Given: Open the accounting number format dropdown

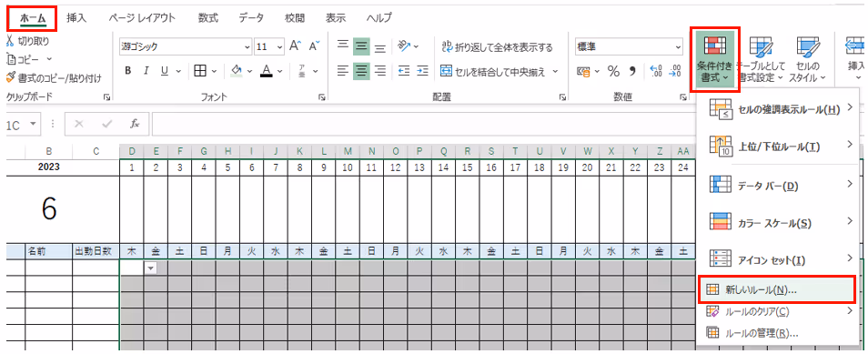Looking at the screenshot, I should point(597,71).
